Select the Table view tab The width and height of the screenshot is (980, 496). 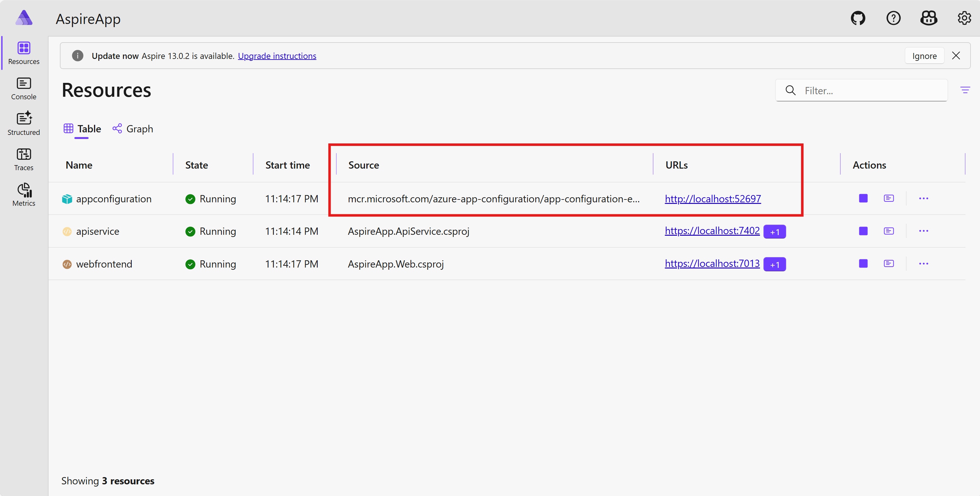coord(82,129)
